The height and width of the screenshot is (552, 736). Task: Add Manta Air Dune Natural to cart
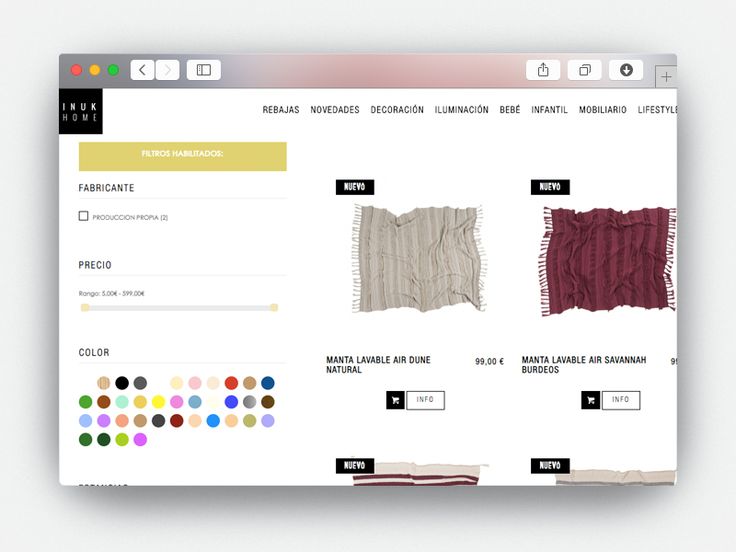point(395,400)
